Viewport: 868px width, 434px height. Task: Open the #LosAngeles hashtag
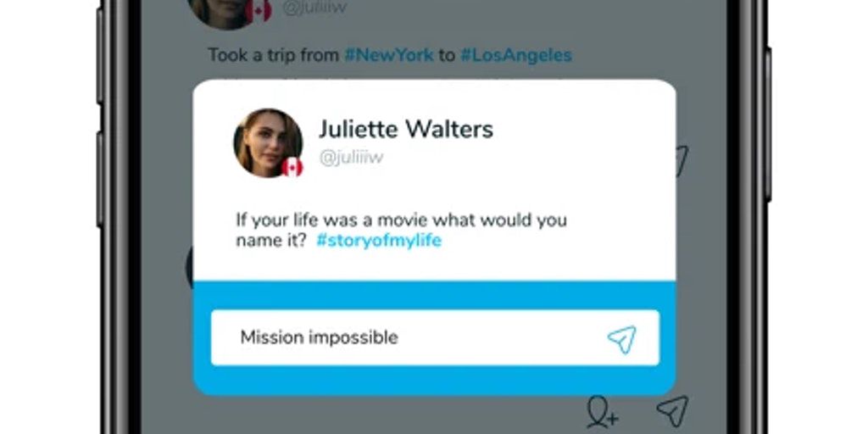(516, 55)
